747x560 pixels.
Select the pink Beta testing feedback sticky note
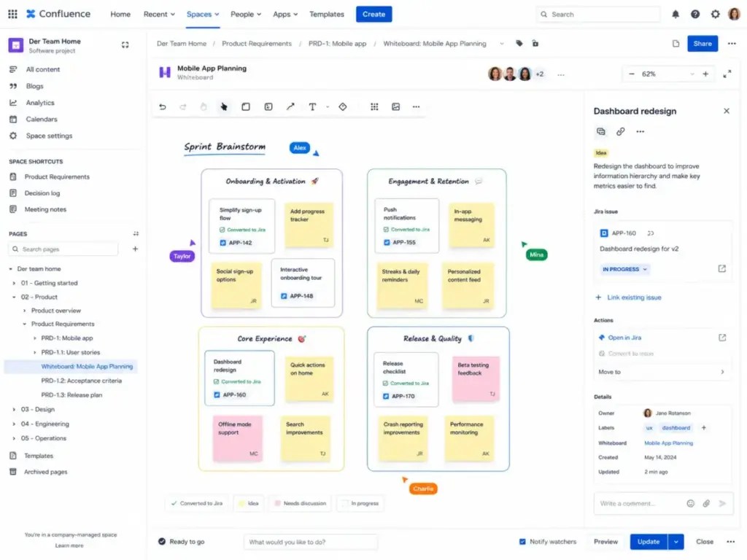coord(476,378)
